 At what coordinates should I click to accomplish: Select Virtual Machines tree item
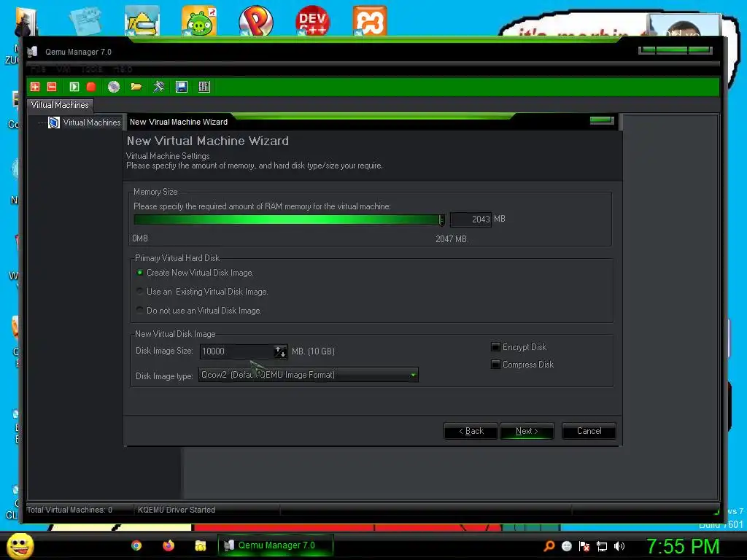92,122
